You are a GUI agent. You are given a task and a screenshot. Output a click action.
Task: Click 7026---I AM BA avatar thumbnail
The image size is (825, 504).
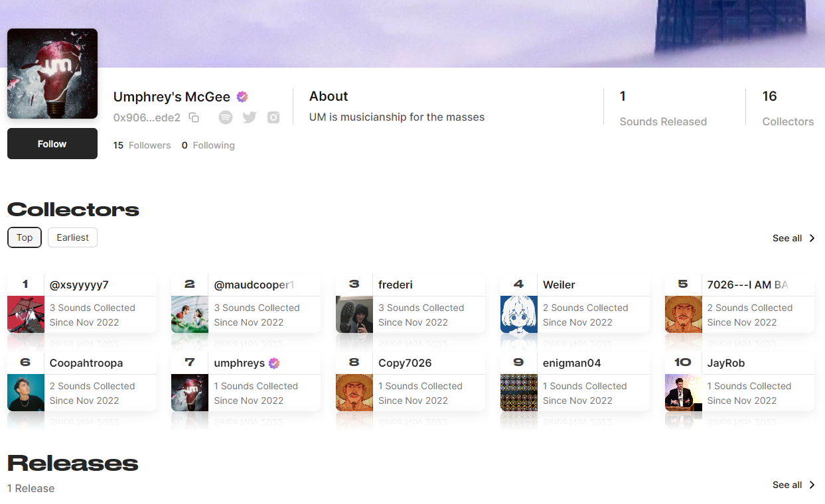pos(684,314)
